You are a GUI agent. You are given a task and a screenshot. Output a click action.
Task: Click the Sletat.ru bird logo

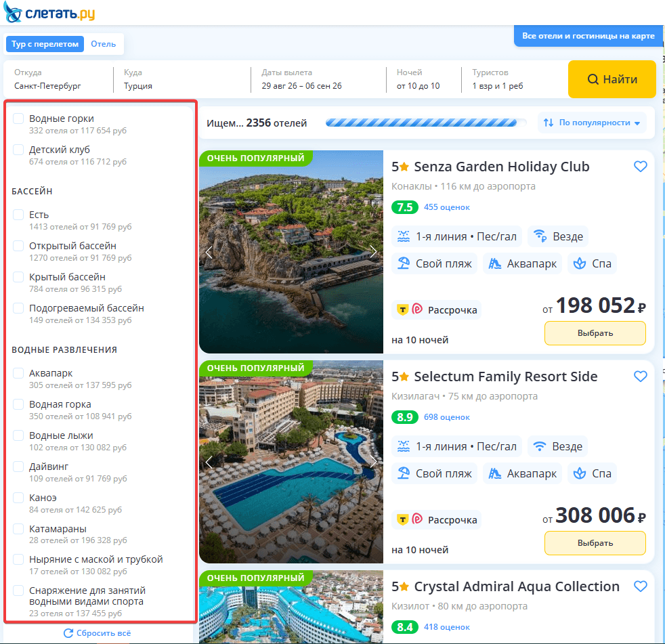point(12,12)
